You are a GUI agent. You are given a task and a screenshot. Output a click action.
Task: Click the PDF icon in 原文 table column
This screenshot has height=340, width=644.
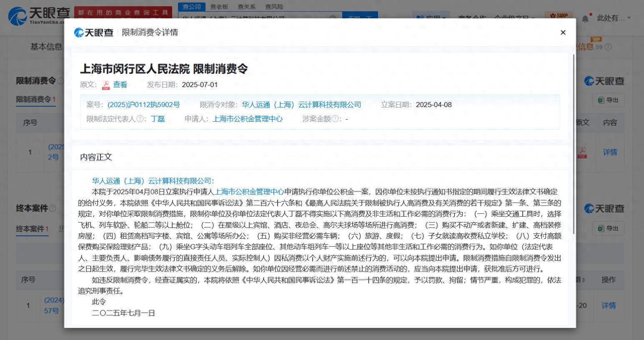582,153
